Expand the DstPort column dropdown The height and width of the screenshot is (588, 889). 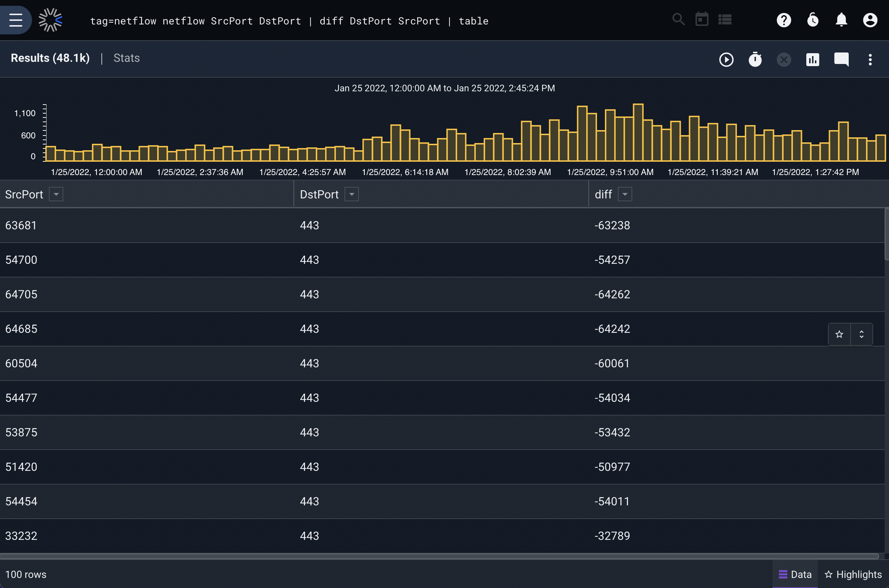[x=351, y=194]
